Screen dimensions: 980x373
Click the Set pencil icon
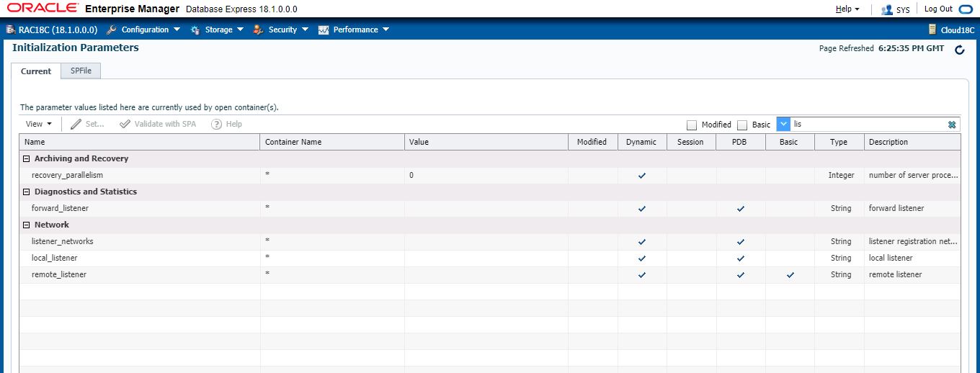76,124
